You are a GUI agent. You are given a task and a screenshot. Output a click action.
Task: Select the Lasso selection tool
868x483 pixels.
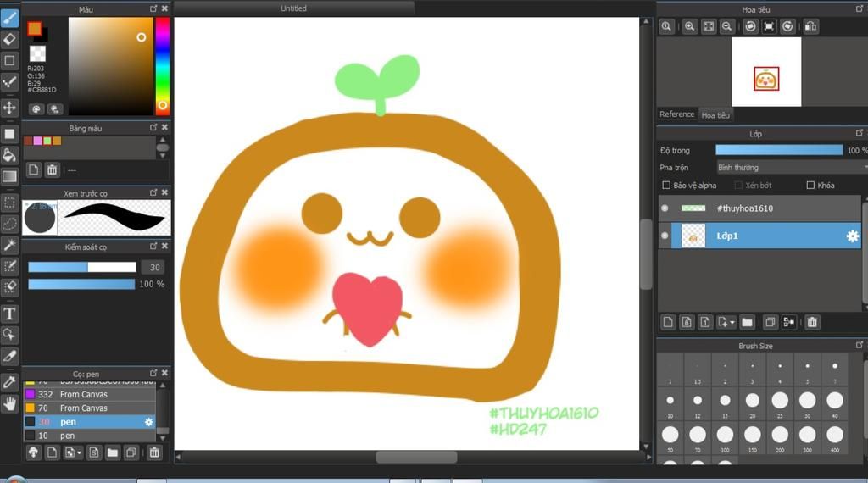(x=9, y=224)
